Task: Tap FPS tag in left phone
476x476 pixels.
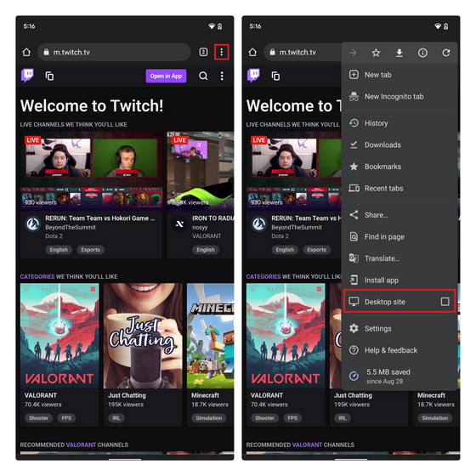Action: coord(66,418)
